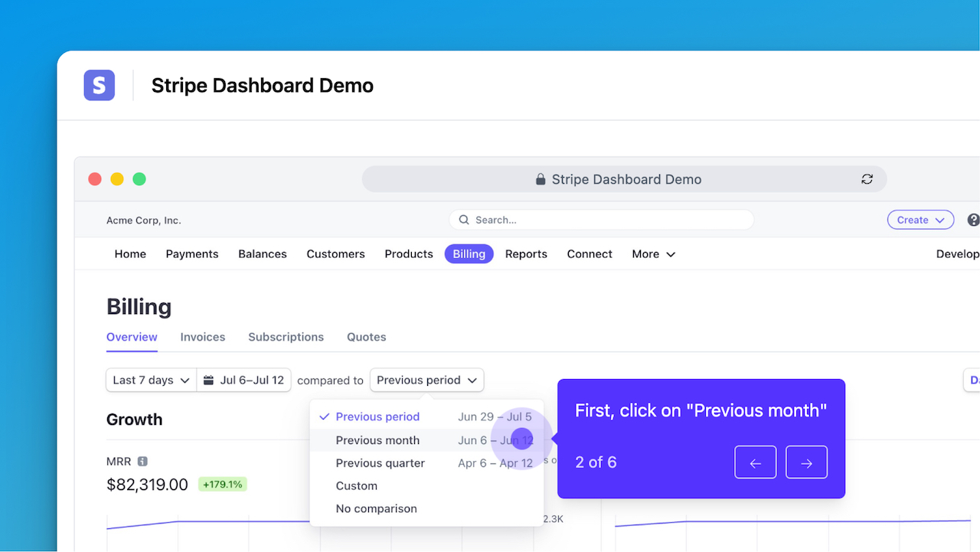Click the $82,319.00 MRR value
This screenshot has width=980, height=552.
tap(147, 485)
